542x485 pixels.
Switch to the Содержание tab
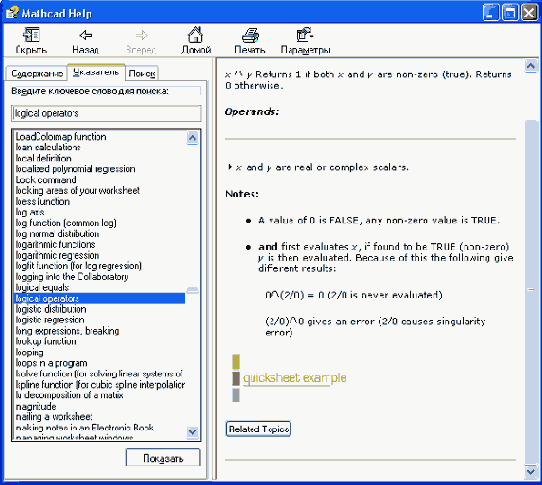(37, 73)
